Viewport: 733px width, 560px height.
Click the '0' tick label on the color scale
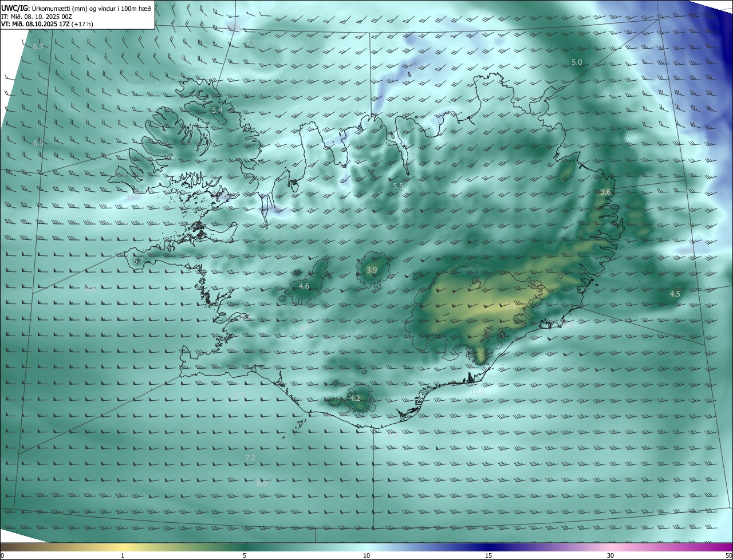[x=2, y=555]
